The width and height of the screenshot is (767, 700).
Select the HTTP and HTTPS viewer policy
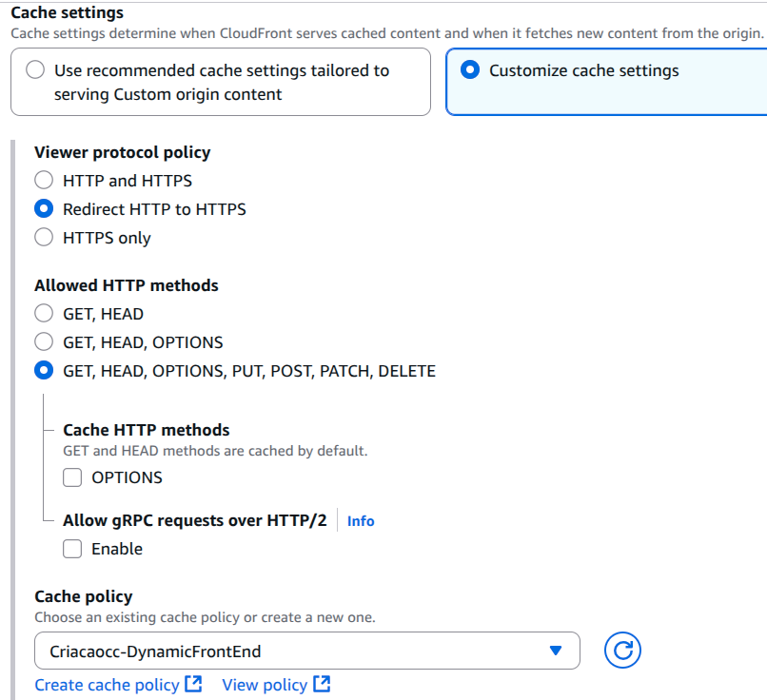point(44,180)
